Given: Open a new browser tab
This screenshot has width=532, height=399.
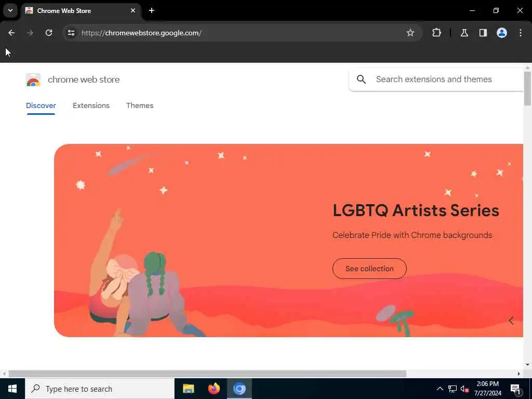Looking at the screenshot, I should tap(152, 10).
